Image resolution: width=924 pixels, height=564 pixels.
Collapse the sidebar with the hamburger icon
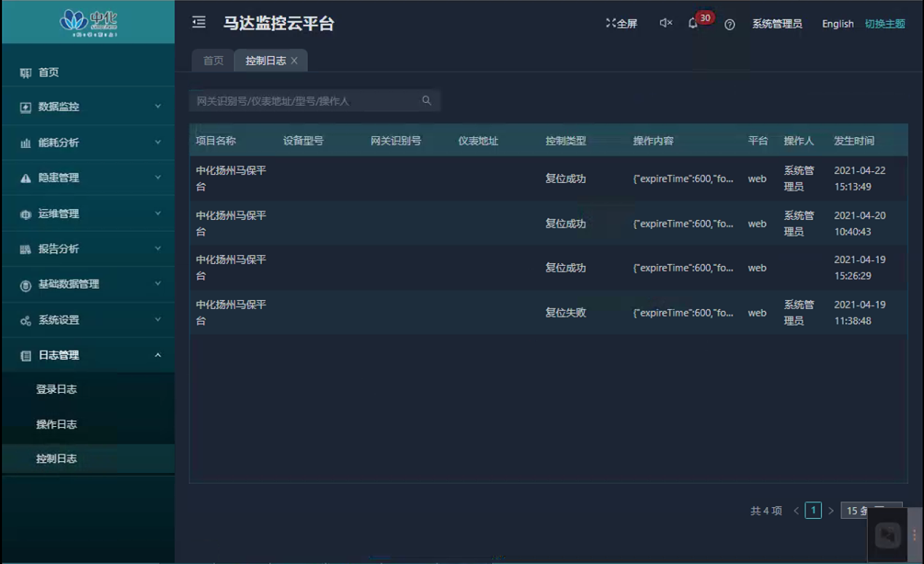tap(199, 23)
